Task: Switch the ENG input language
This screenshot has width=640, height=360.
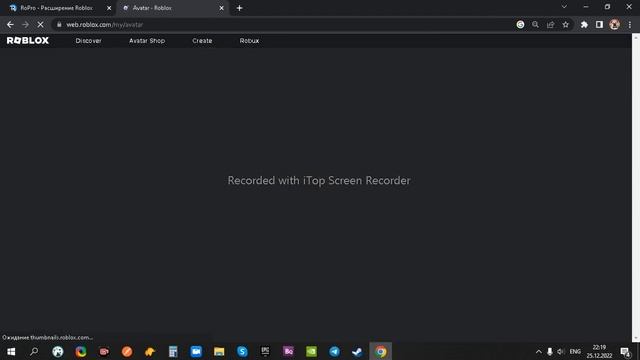Action: pyautogui.click(x=575, y=351)
